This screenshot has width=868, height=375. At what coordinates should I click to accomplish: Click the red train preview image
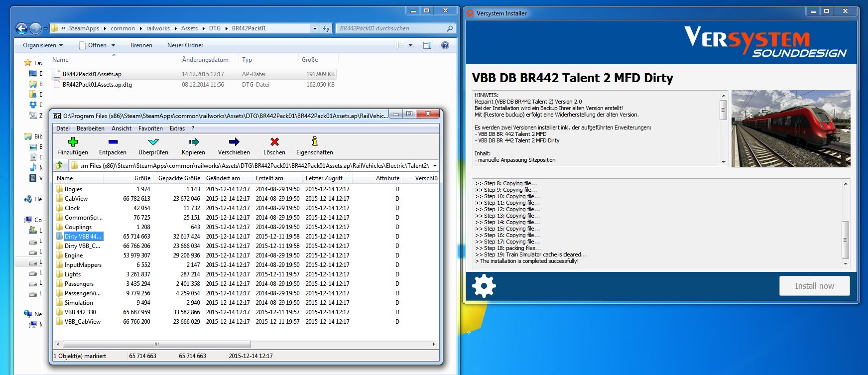pos(791,128)
